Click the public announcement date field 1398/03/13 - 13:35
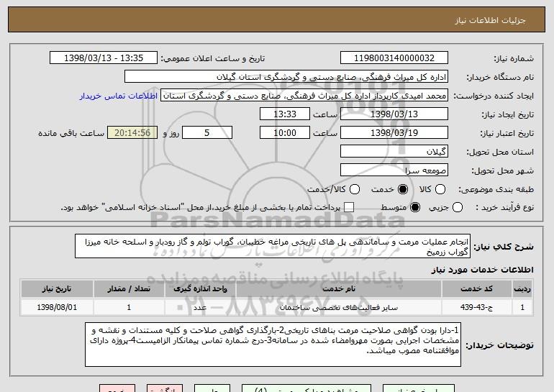Viewport: 554px width, 392px height. tap(104, 58)
